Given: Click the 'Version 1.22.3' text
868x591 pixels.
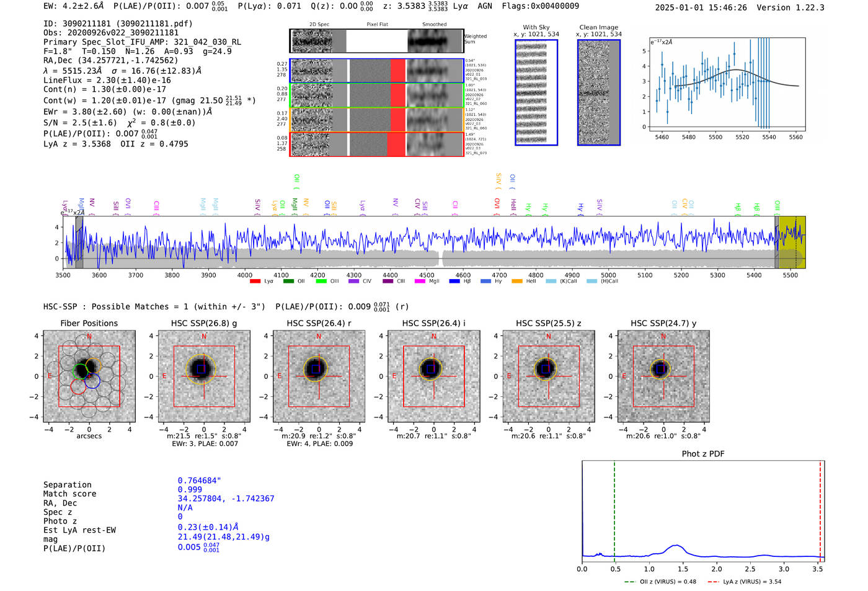Looking at the screenshot, I should [790, 7].
